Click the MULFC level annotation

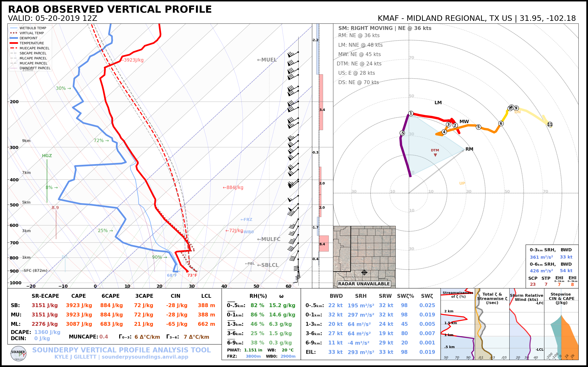coord(269,239)
